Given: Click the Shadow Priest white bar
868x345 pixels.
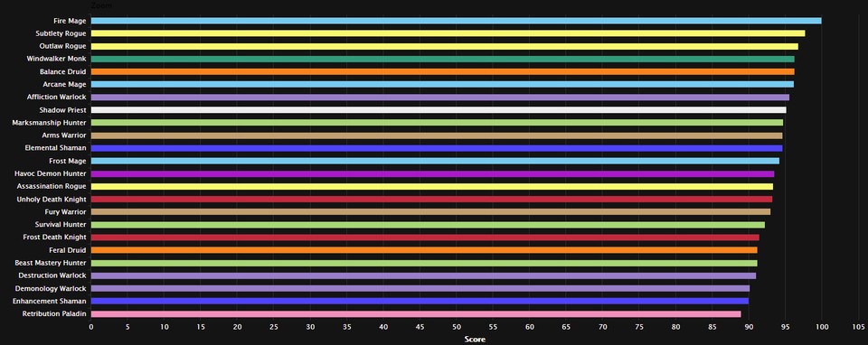Looking at the screenshot, I should 439,110.
